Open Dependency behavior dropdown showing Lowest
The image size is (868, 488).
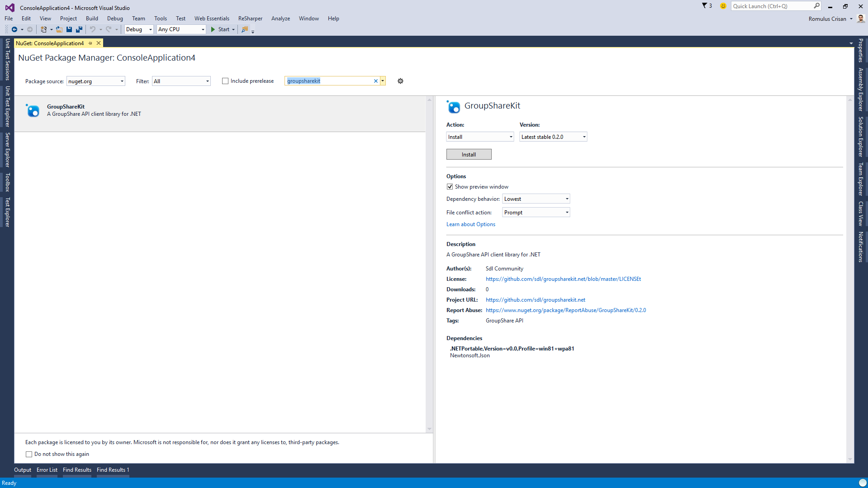coord(536,199)
